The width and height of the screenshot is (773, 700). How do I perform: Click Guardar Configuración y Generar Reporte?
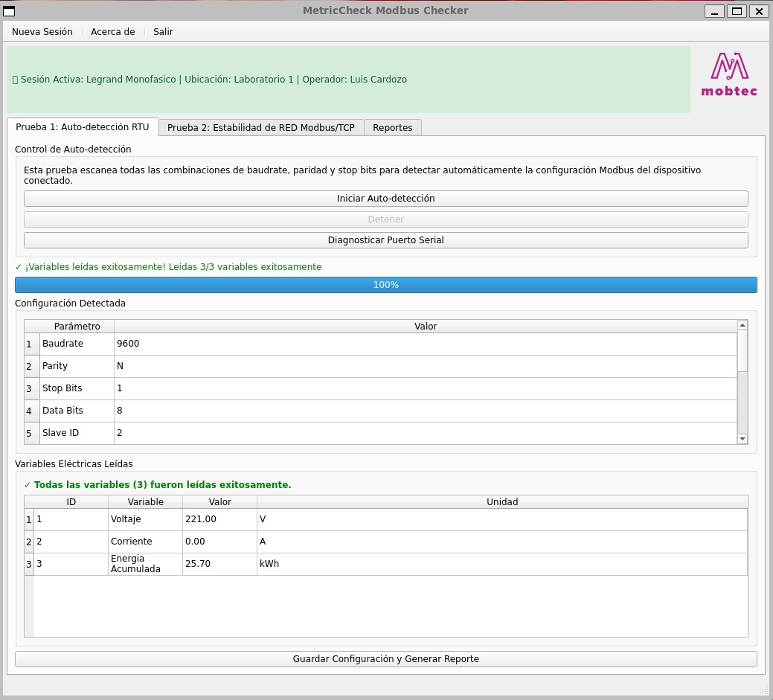[385, 659]
